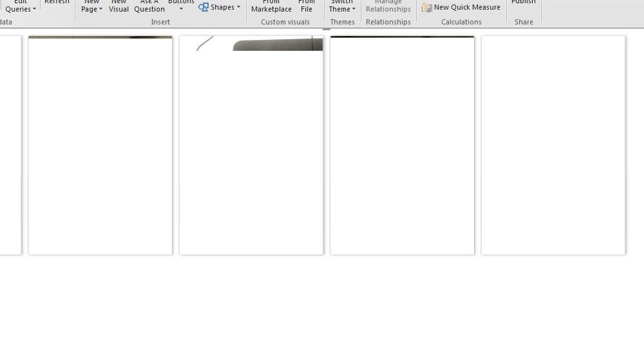This screenshot has height=348, width=644.
Task: Click the Ask A Question button
Action: point(149,6)
